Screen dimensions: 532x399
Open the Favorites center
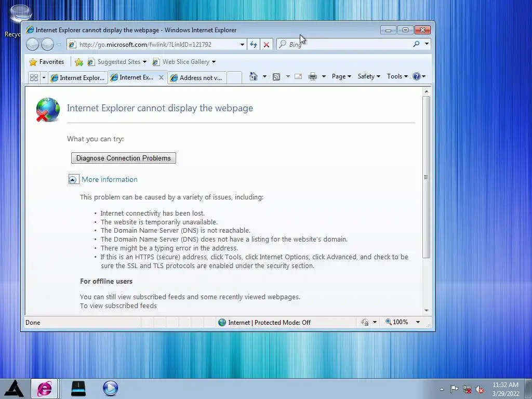47,62
